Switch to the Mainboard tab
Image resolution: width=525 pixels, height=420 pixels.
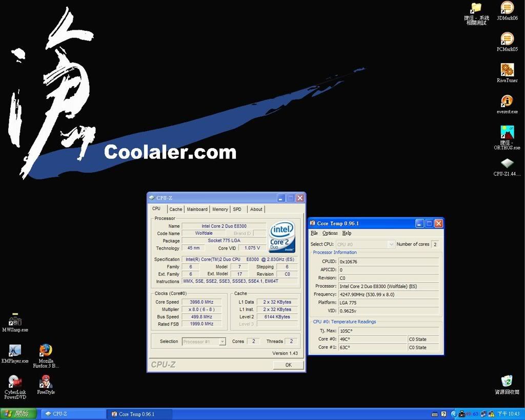(197, 209)
